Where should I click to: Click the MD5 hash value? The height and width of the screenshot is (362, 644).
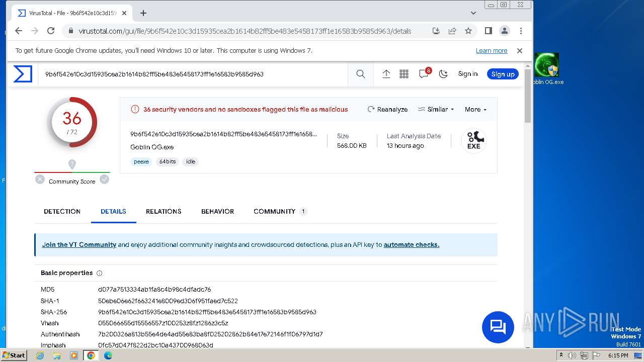(x=154, y=290)
